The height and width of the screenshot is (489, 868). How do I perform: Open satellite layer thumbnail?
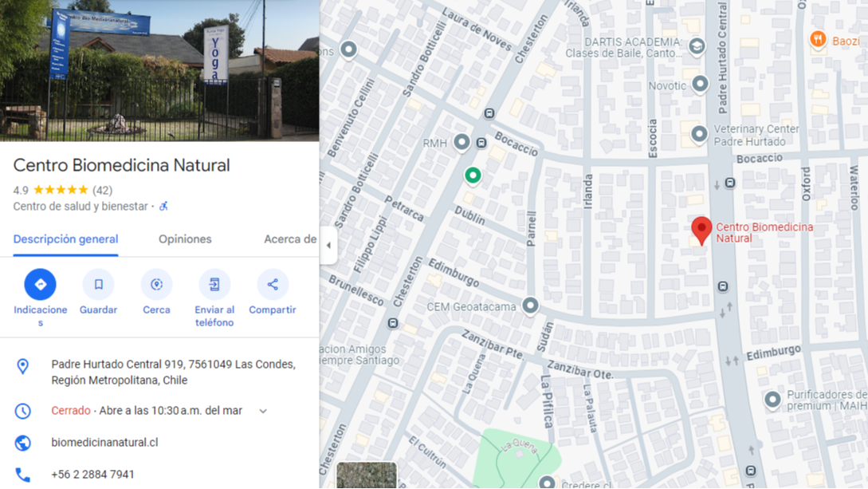tap(367, 475)
